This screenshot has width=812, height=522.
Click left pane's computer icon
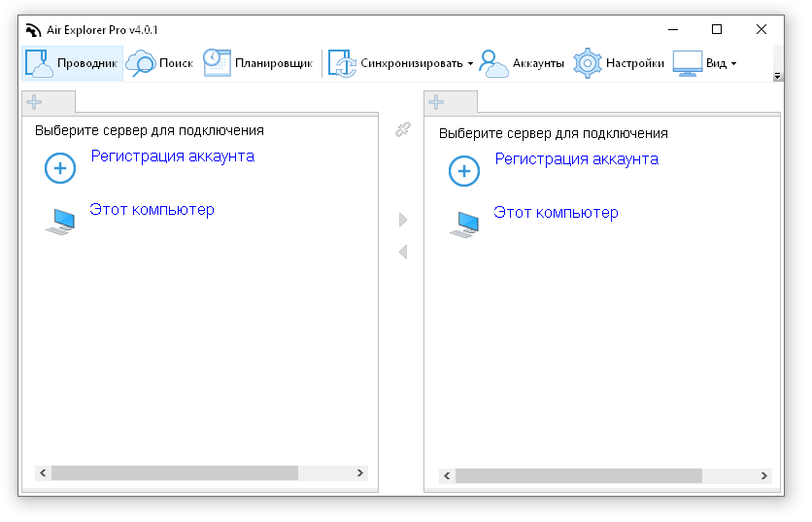click(60, 222)
